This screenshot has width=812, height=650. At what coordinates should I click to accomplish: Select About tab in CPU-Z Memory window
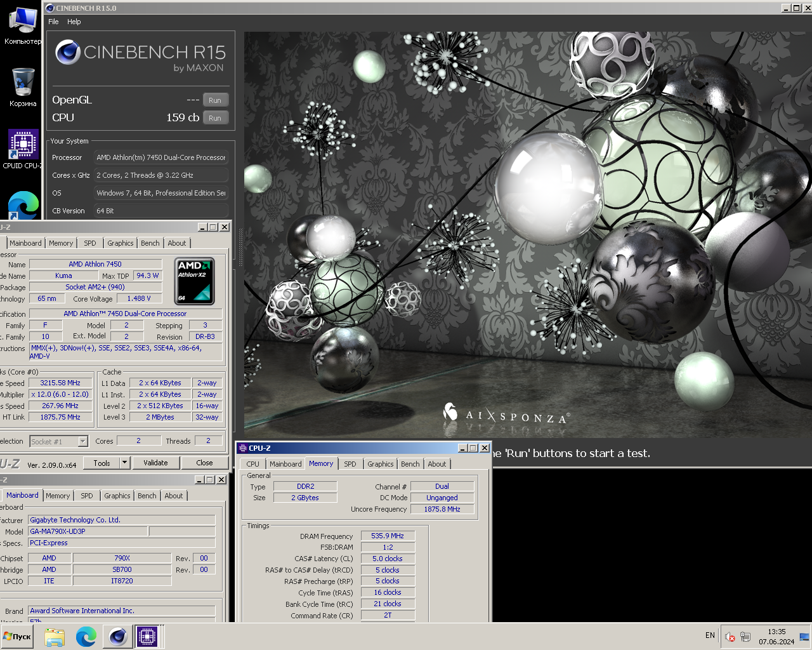437,464
